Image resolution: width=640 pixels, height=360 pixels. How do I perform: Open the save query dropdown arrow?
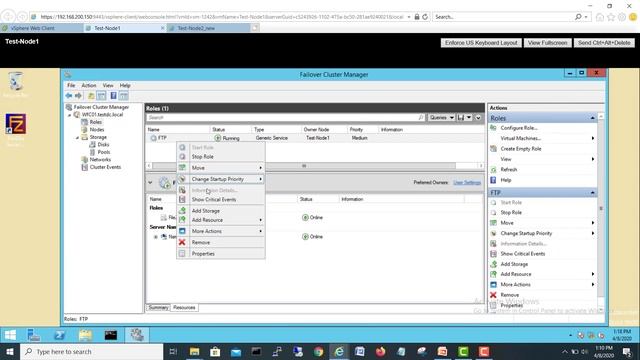(x=469, y=118)
